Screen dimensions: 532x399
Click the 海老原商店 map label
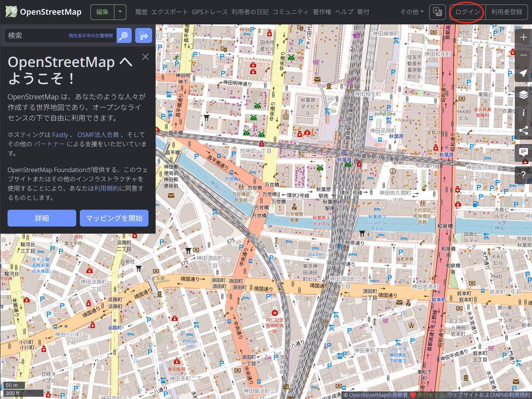point(404,262)
